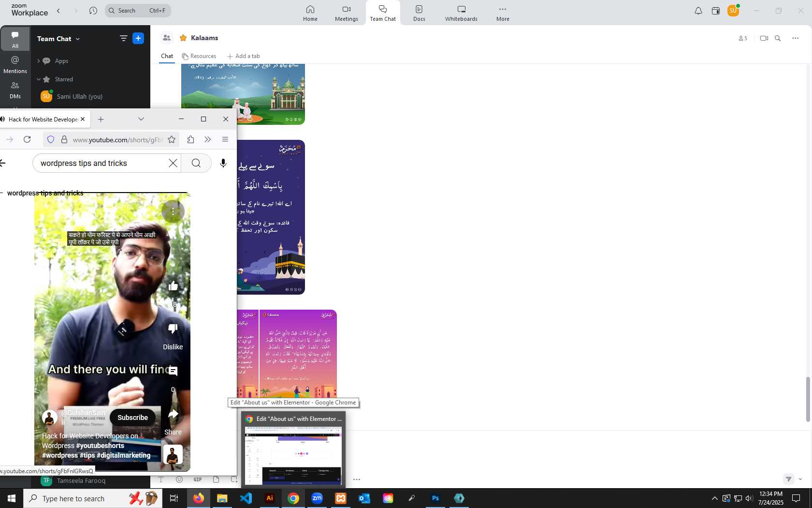Click blue new chat plus button
812x508 pixels.
[x=138, y=38]
